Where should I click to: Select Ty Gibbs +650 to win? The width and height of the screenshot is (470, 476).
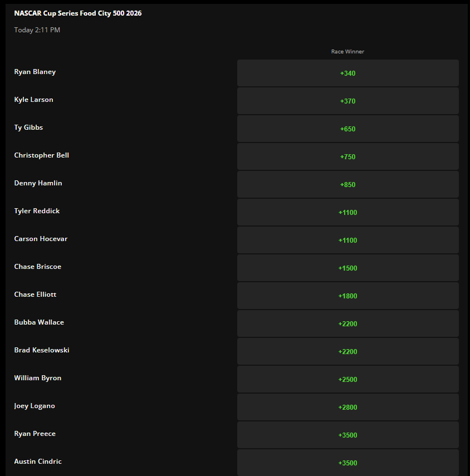(347, 129)
